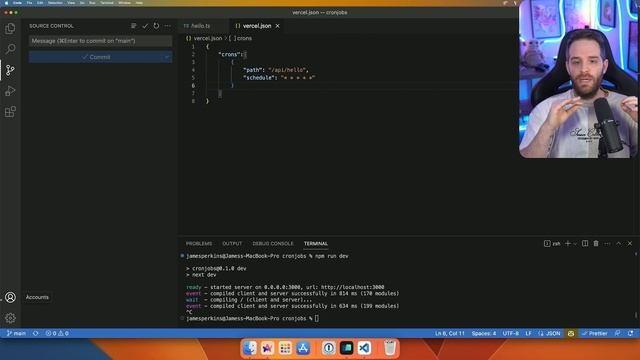The image size is (640, 360).
Task: Open the Manage gear icon
Action: (10, 318)
